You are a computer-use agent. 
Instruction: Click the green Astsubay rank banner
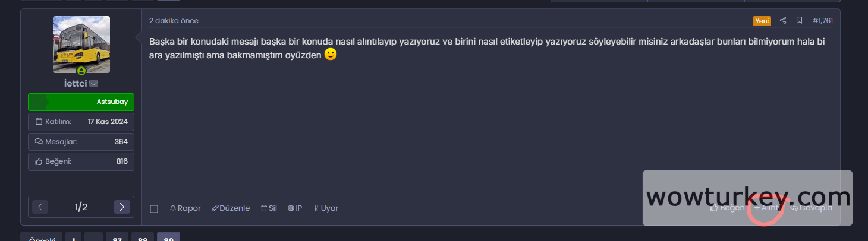click(x=81, y=102)
